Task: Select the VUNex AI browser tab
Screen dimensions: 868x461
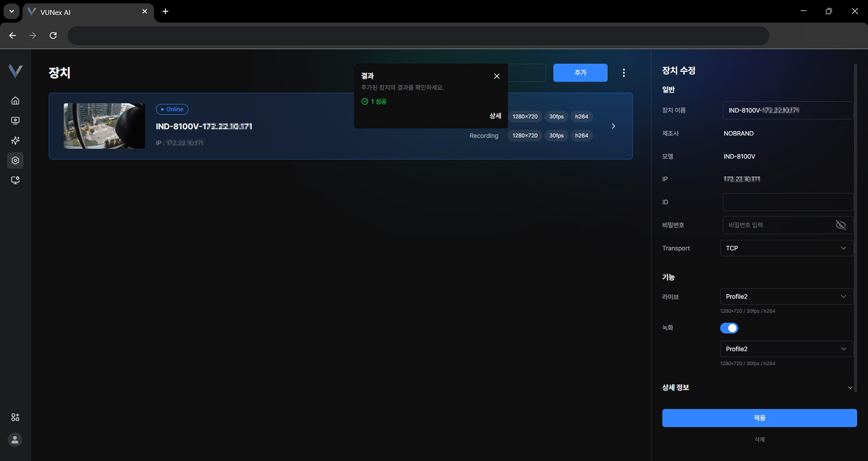Action: click(83, 12)
